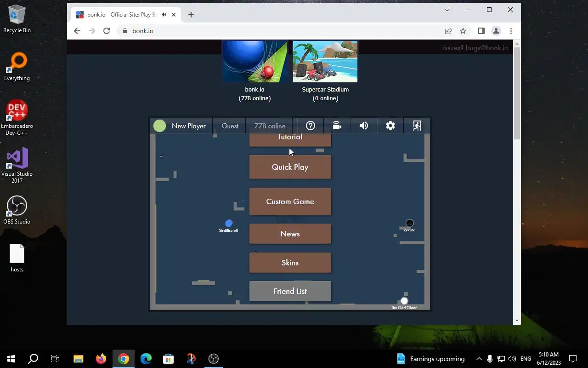Click the Quick Play button
The width and height of the screenshot is (588, 368).
290,167
